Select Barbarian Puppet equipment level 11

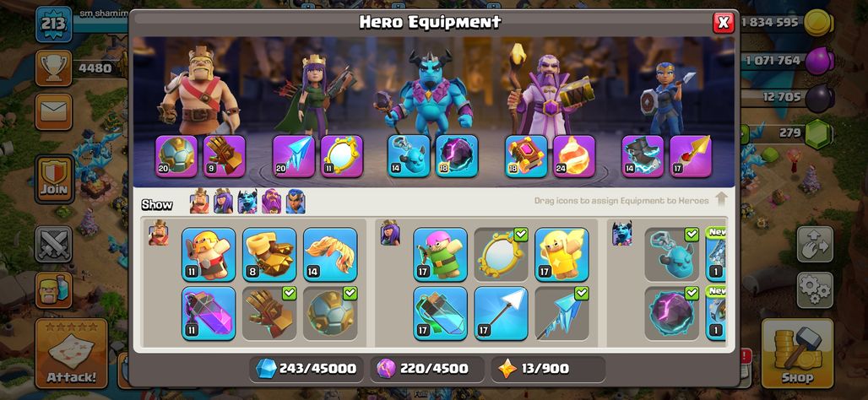tap(209, 255)
